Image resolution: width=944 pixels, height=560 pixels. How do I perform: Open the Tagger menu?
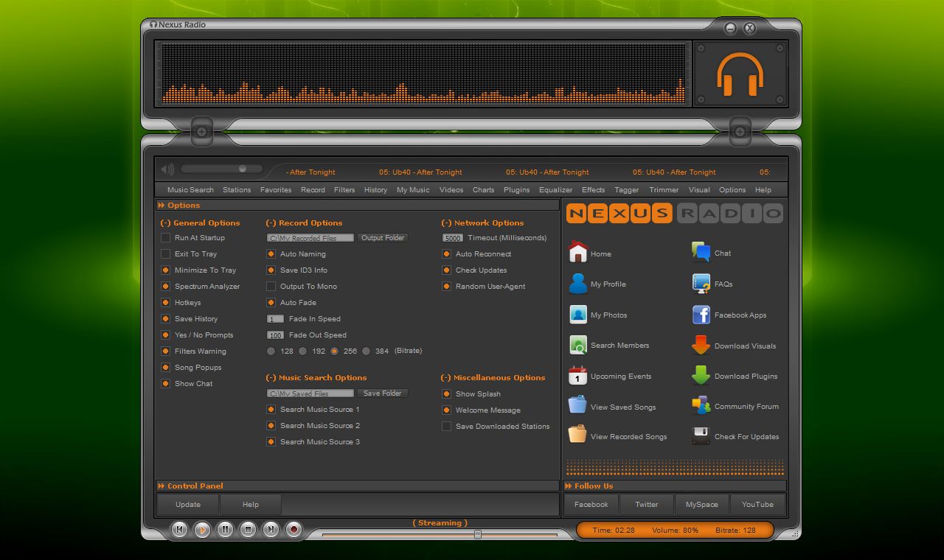coord(627,190)
